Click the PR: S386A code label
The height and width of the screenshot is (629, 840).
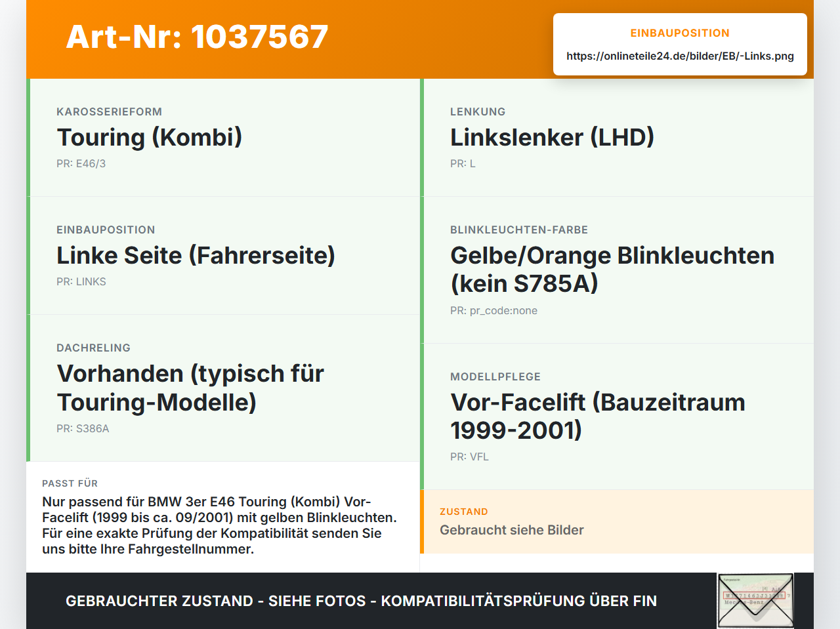[83, 429]
